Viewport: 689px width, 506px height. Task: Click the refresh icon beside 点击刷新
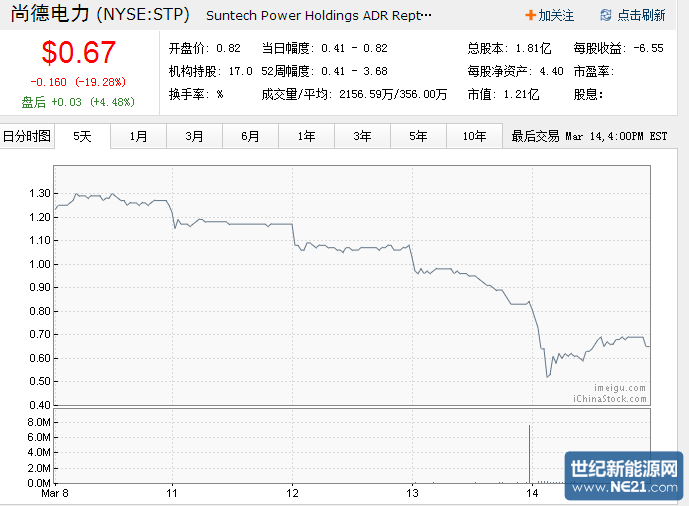605,16
